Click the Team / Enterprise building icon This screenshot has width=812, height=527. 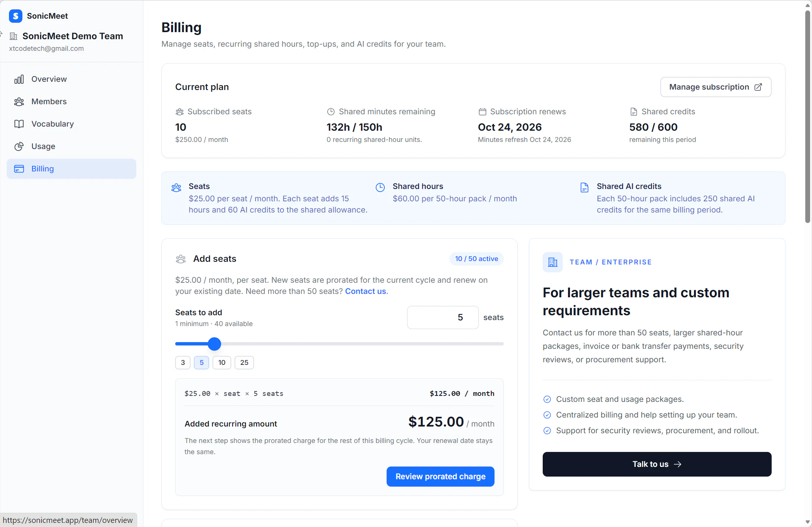pos(553,262)
